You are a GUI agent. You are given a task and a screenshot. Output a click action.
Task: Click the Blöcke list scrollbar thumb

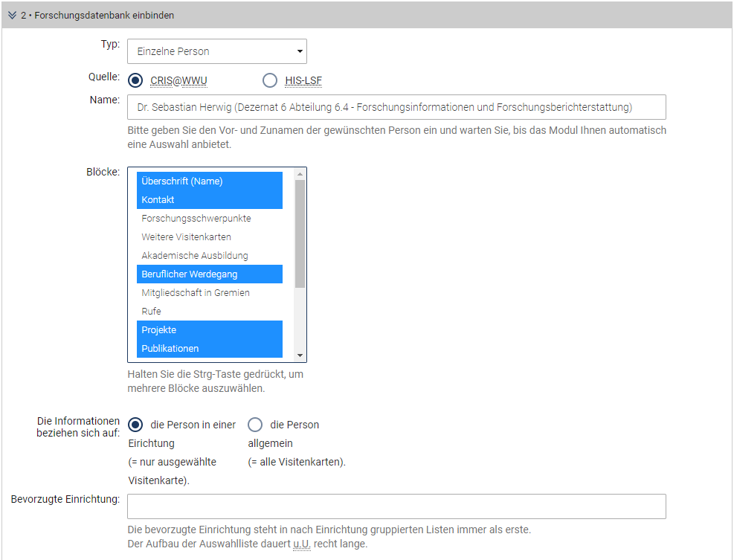click(300, 233)
